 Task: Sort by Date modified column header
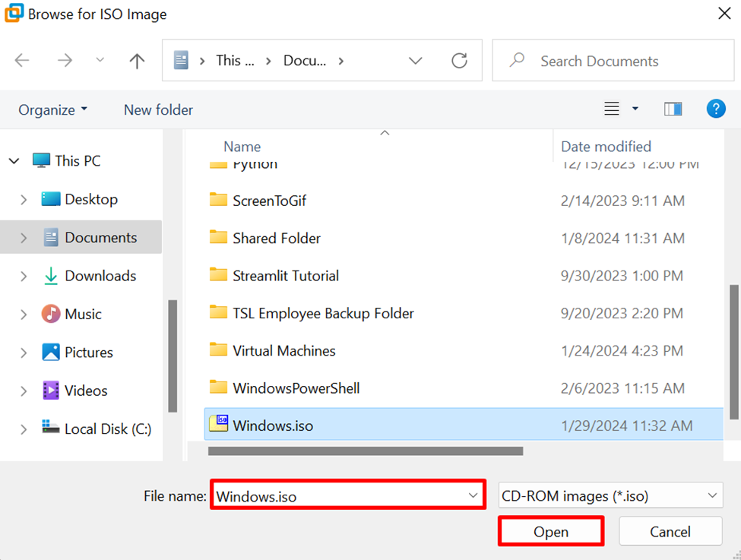tap(606, 147)
